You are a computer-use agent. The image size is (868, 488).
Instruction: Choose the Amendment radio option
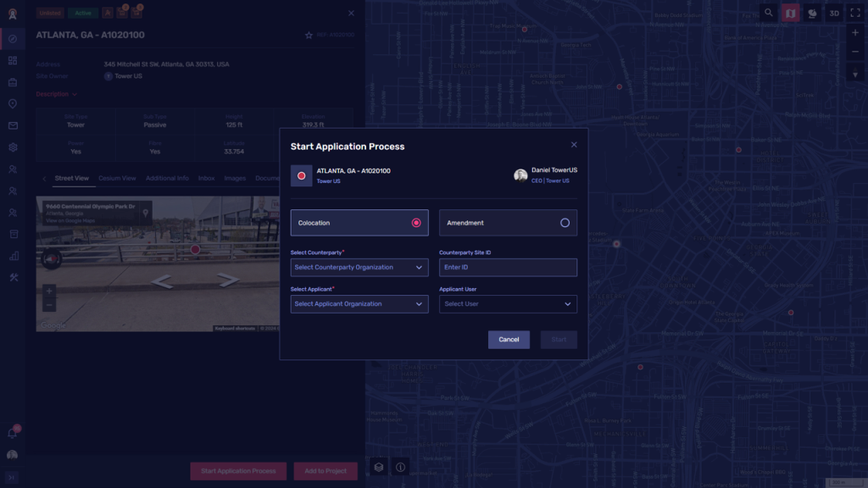tap(565, 223)
